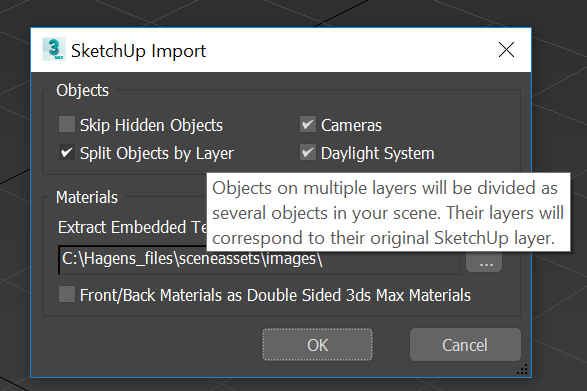Click the texture folder path input field
The width and height of the screenshot is (587, 391).
pos(259,260)
